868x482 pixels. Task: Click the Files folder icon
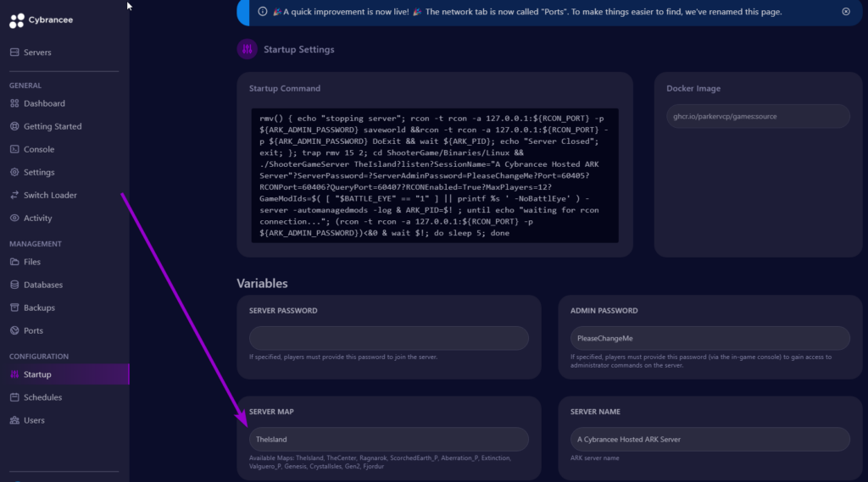pos(14,262)
